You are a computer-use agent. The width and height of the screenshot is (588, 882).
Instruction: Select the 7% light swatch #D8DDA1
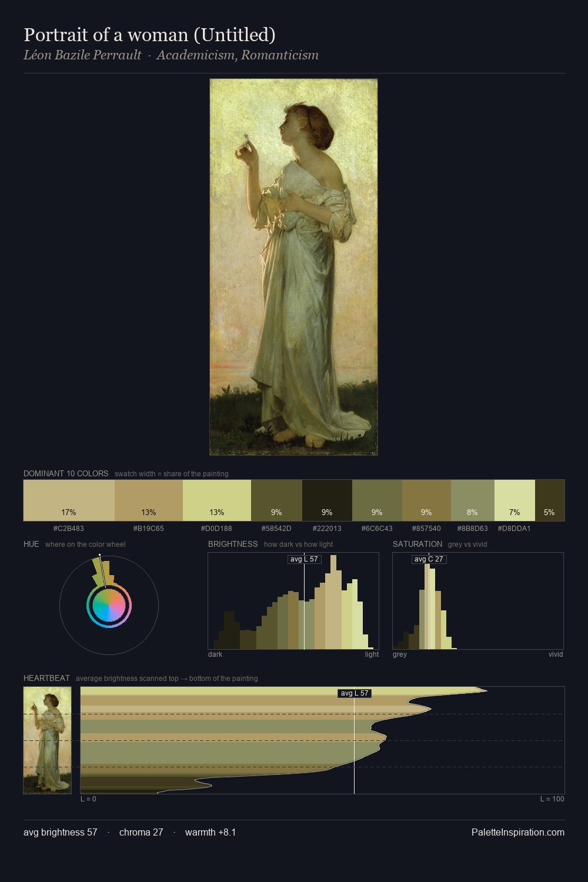point(514,500)
